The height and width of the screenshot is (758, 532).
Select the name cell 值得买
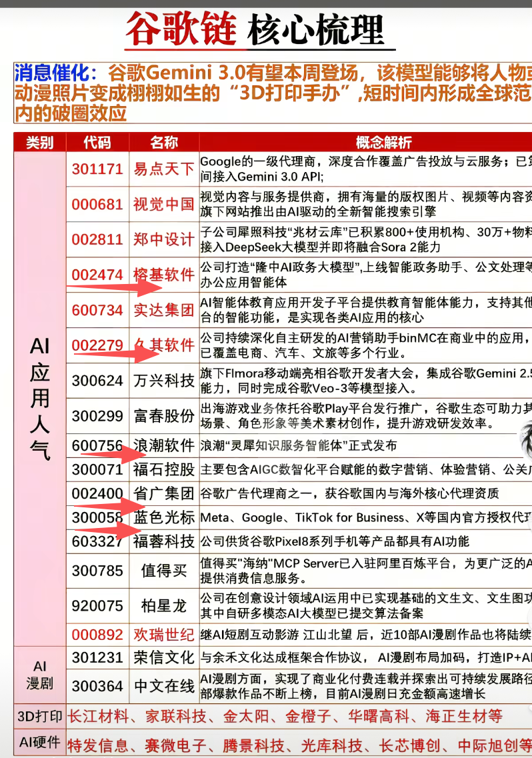point(164,571)
